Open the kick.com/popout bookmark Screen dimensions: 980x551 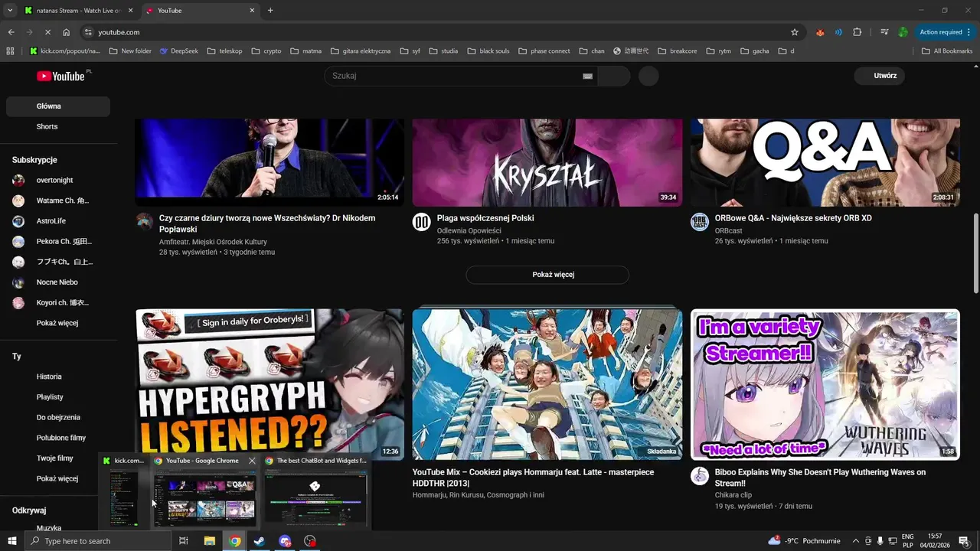(65, 51)
